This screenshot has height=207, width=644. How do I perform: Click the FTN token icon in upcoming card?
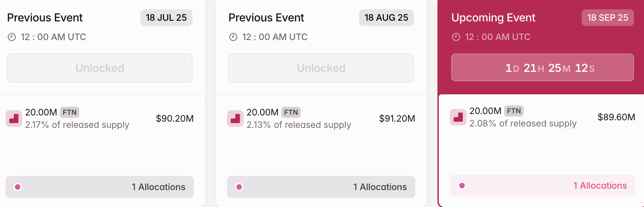coord(458,117)
